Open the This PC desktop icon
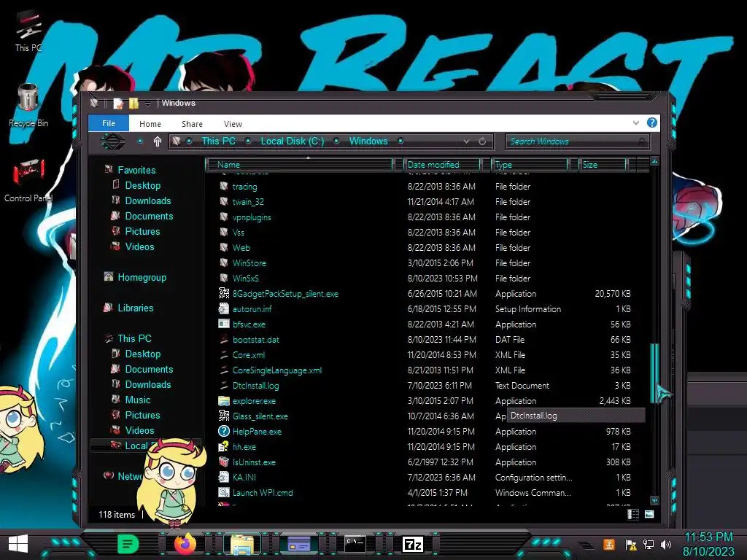Viewport: 747px width, 560px height. tap(28, 31)
